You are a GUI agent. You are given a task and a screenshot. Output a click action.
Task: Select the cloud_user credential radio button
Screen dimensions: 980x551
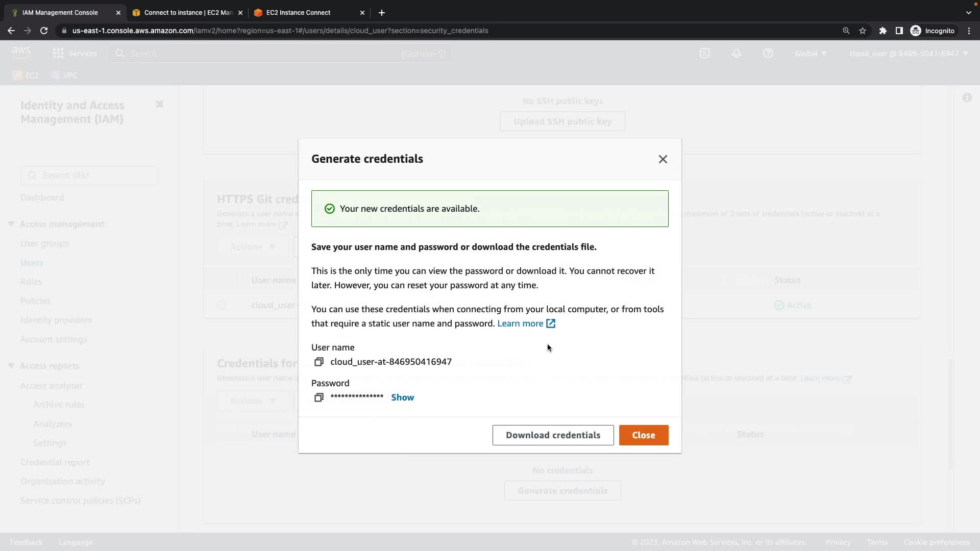coord(222,305)
